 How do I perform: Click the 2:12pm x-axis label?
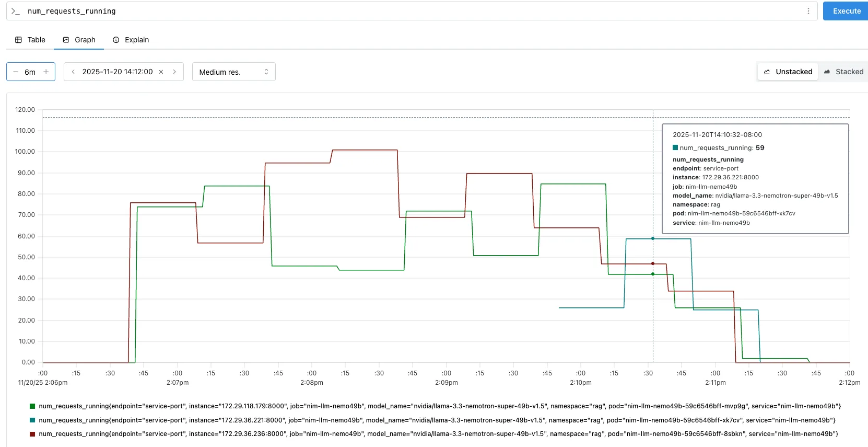click(850, 383)
